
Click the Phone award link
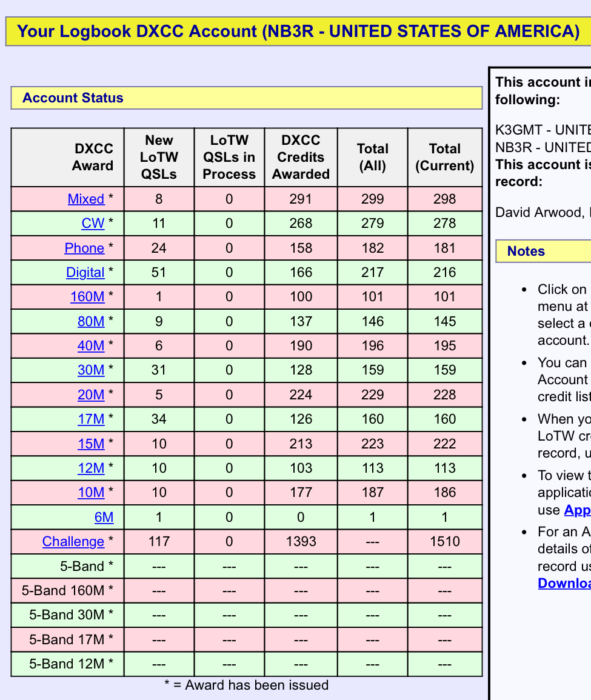coord(84,248)
